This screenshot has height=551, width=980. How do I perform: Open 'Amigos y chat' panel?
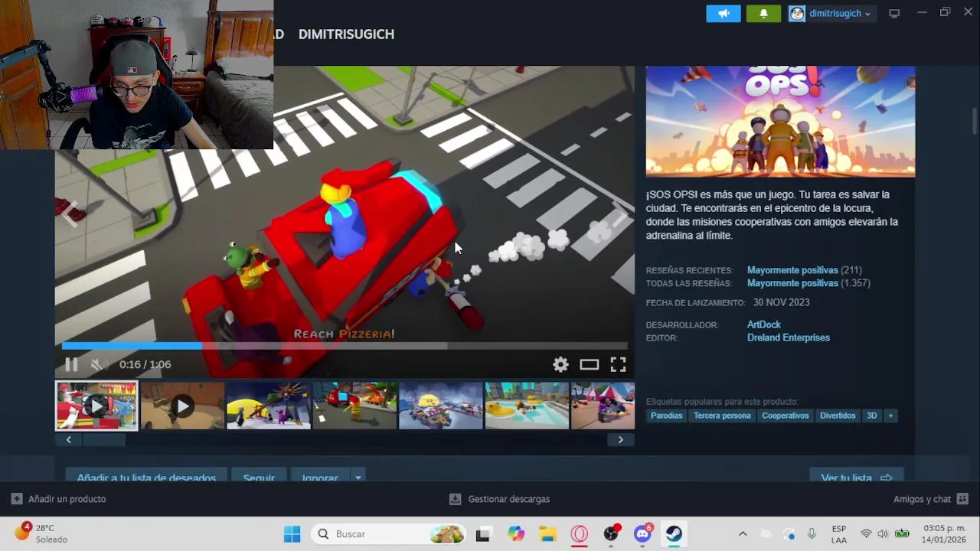coord(930,499)
